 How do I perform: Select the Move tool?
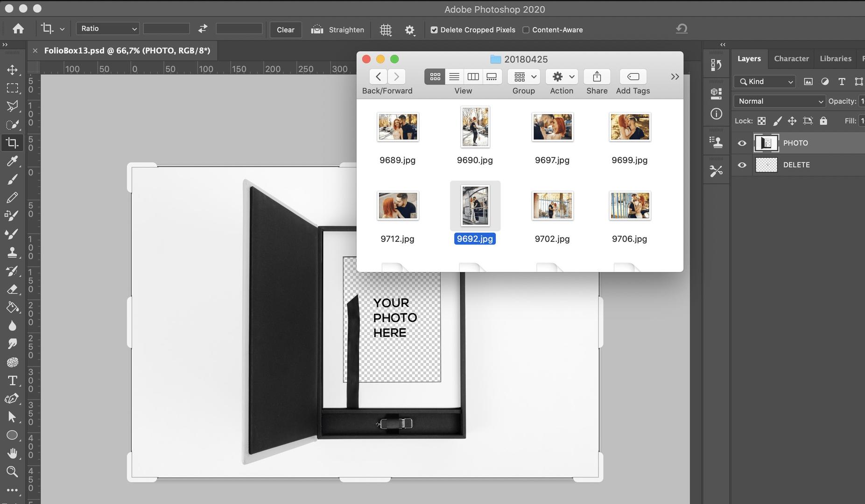point(12,70)
